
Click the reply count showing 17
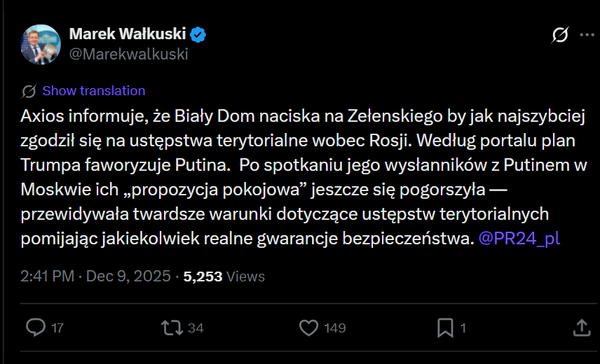coord(57,328)
